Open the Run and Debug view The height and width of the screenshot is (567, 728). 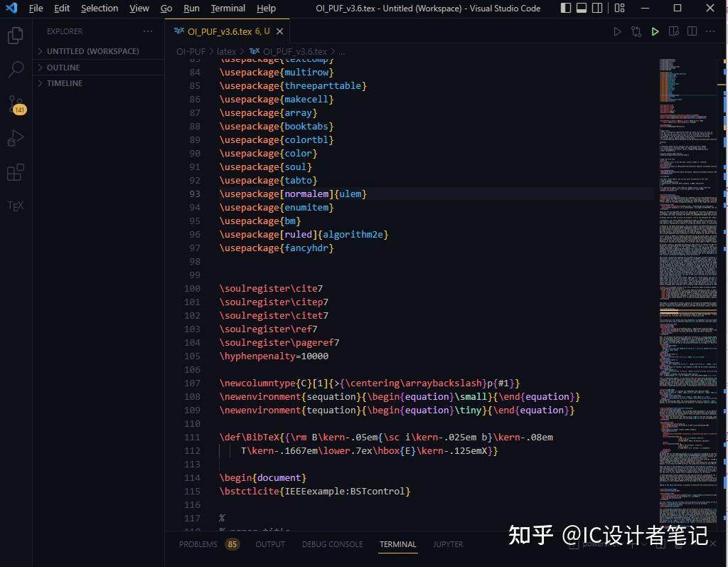pos(16,138)
